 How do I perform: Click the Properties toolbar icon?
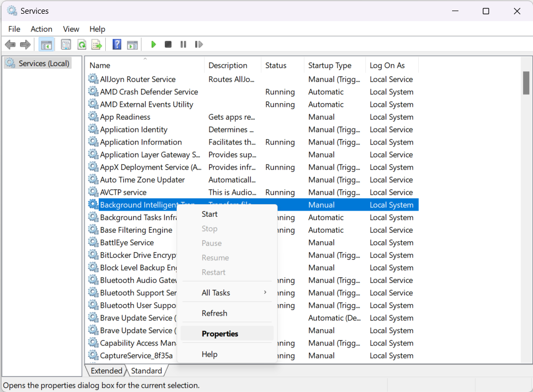click(x=66, y=44)
